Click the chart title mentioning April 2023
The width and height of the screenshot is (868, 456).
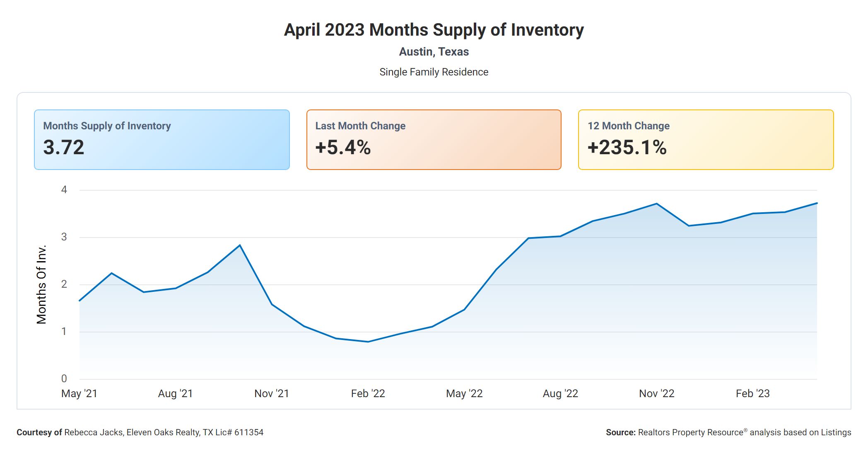(434, 30)
